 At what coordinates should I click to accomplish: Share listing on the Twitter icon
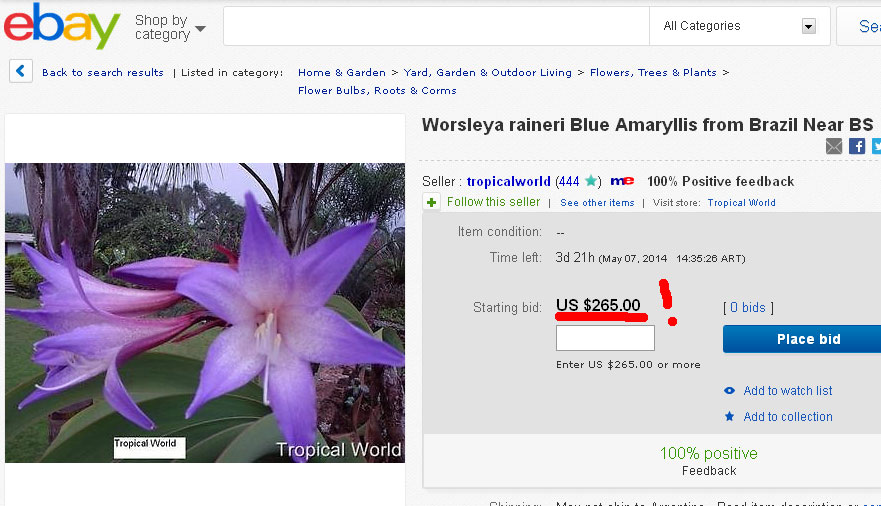pyautogui.click(x=877, y=146)
